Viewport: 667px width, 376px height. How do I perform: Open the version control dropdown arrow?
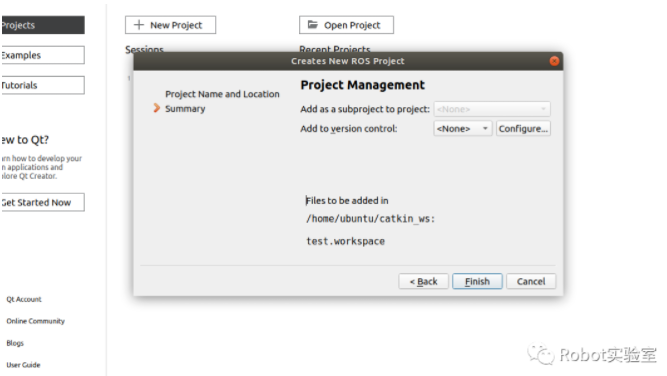(485, 128)
